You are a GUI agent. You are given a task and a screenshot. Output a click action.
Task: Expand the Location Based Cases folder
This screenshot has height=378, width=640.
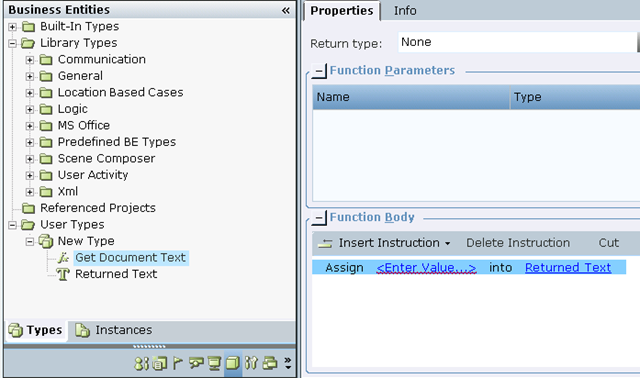(x=30, y=93)
